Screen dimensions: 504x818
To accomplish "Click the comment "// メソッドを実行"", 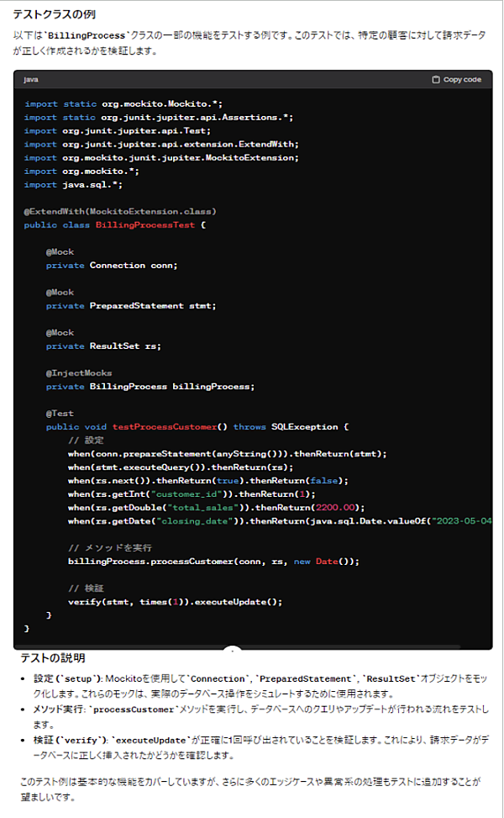I will click(110, 548).
